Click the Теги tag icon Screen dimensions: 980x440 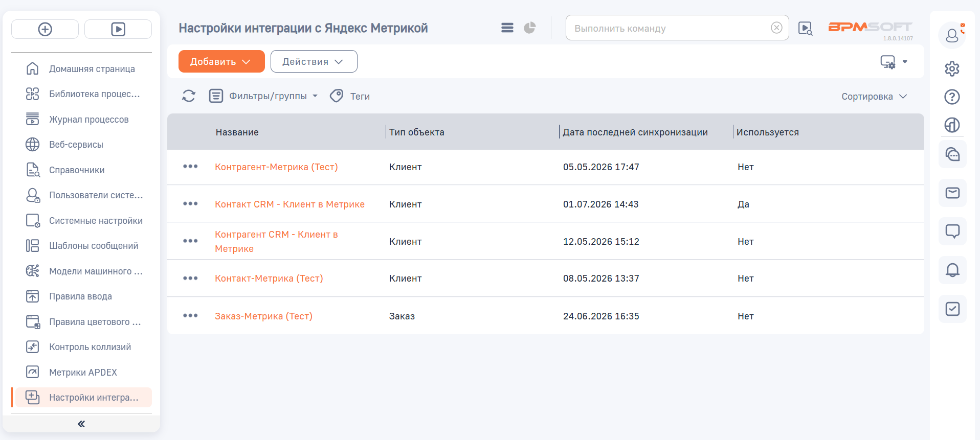[337, 96]
